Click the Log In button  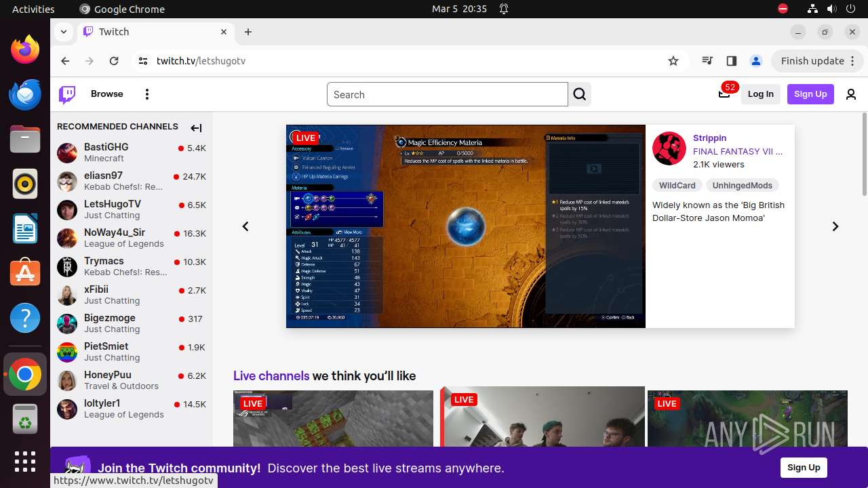761,94
